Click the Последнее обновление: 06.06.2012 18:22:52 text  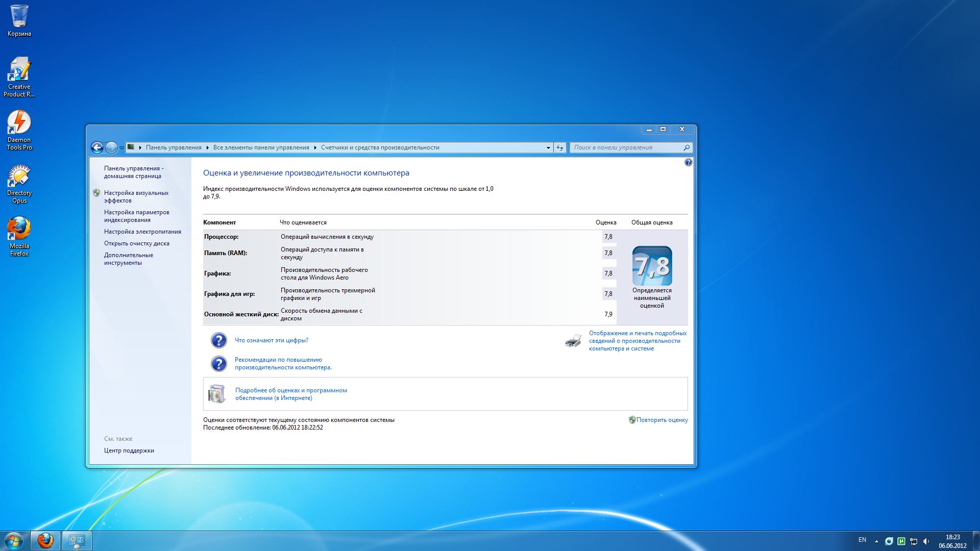coord(263,428)
